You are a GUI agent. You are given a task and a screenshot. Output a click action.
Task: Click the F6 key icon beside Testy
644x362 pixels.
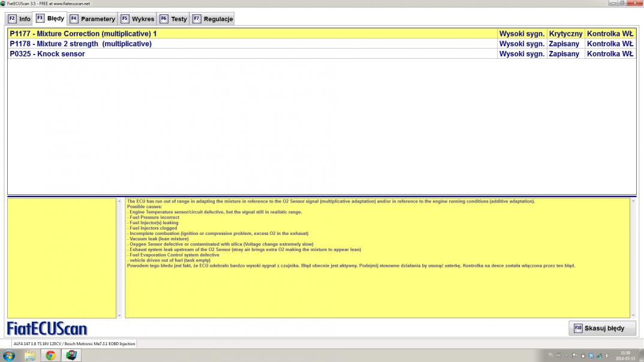click(x=164, y=19)
